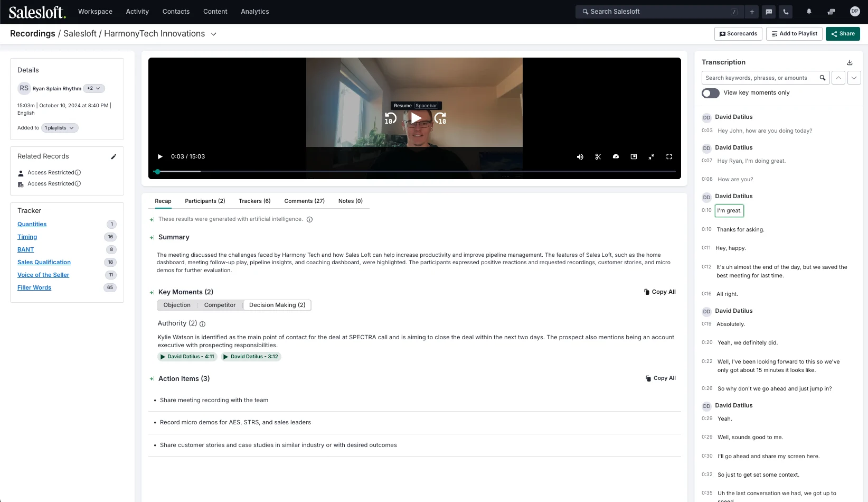Mute the video volume

coord(580,156)
